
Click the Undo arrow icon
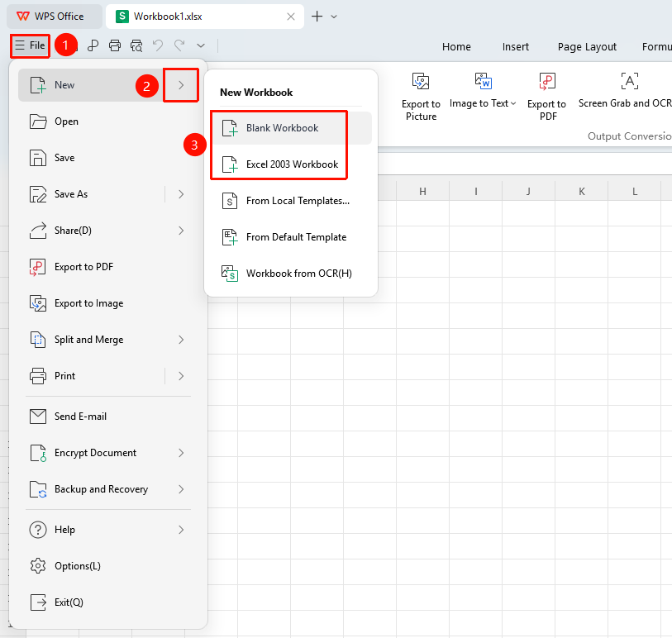(x=158, y=45)
